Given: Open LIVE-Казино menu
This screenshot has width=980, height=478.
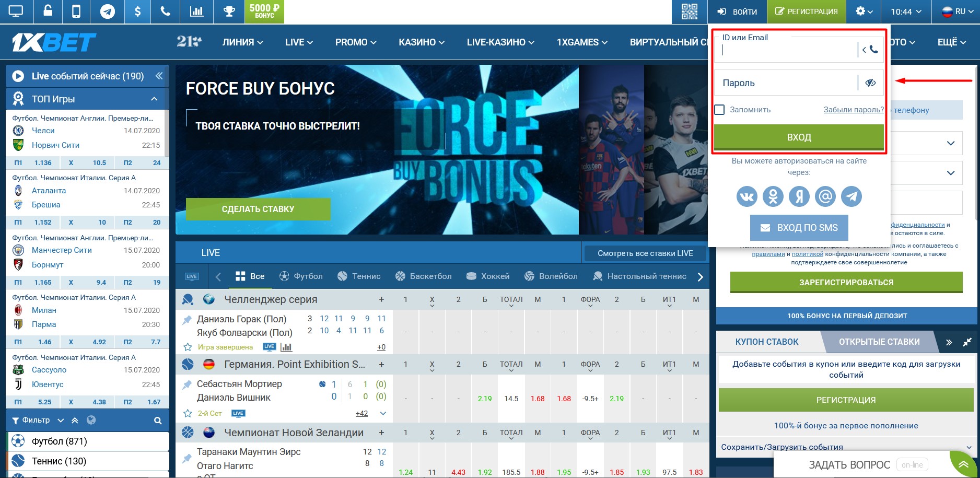Looking at the screenshot, I should 500,42.
